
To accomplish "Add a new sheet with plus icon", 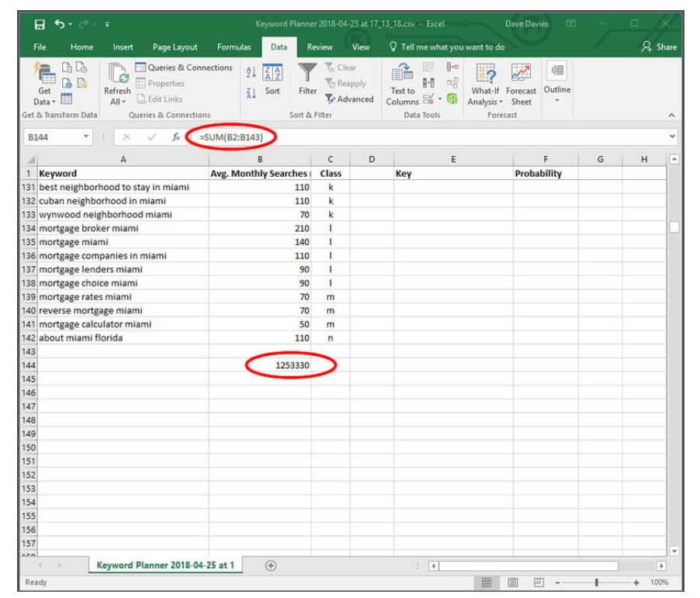I will coord(271,566).
